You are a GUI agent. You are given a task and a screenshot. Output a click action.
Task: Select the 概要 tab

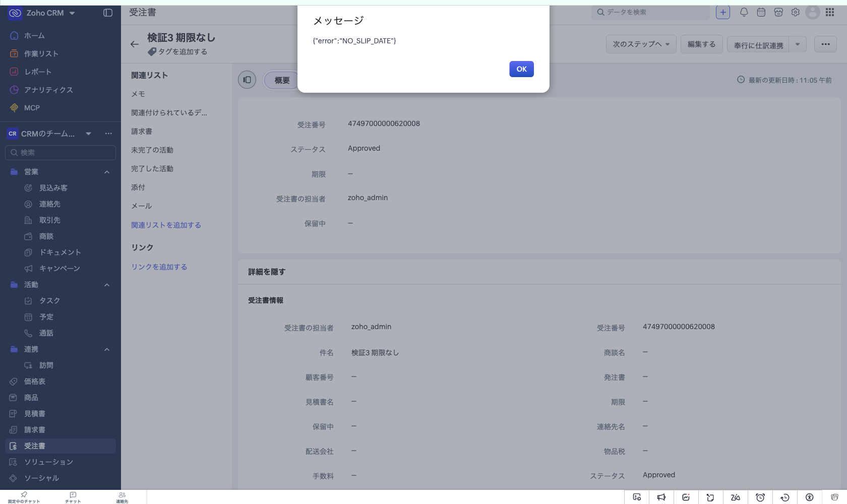(282, 80)
